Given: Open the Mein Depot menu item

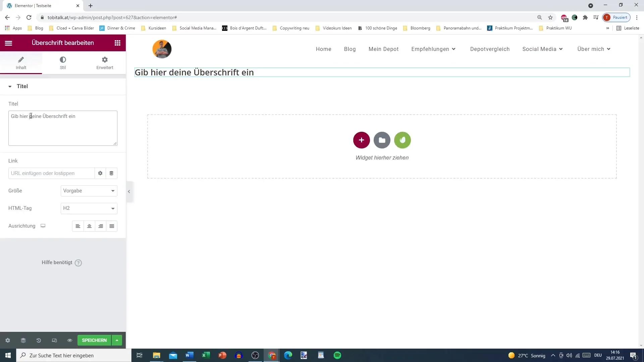Looking at the screenshot, I should tap(384, 49).
